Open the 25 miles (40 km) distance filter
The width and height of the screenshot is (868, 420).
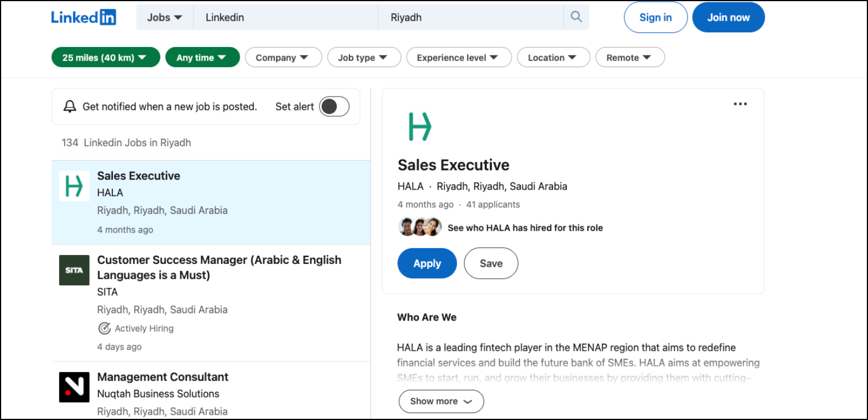pos(105,57)
